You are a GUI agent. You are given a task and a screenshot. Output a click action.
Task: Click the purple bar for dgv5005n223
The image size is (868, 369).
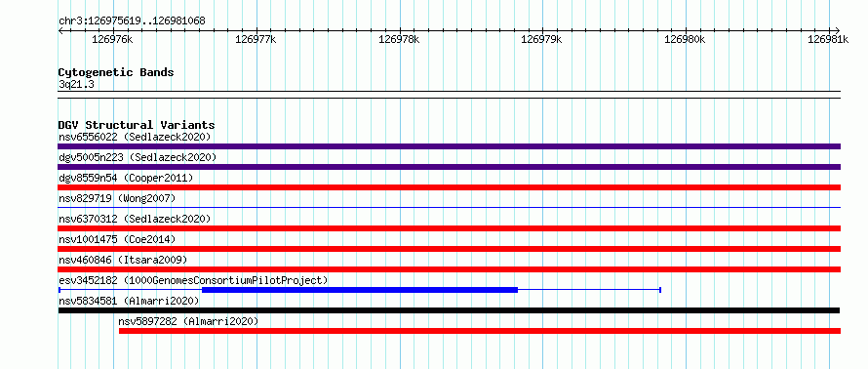(449, 167)
